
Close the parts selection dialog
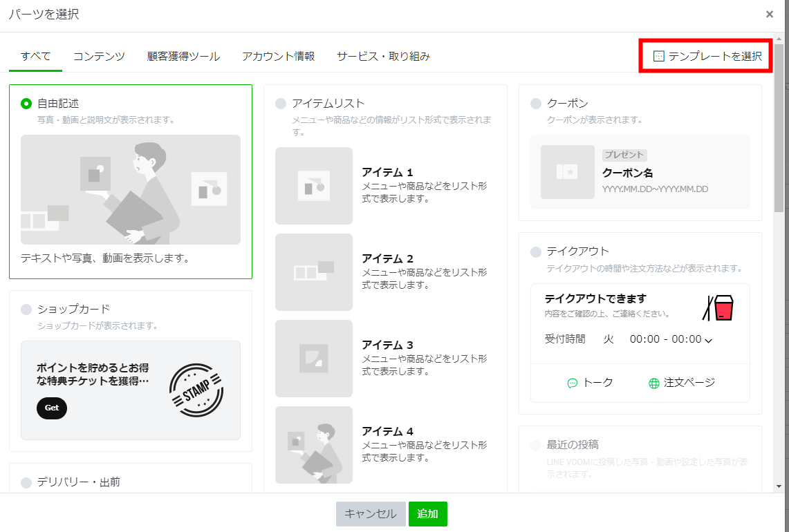pos(770,15)
